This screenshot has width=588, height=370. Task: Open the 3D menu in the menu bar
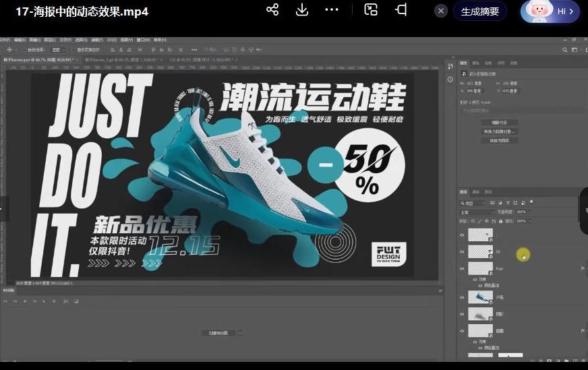coord(111,40)
